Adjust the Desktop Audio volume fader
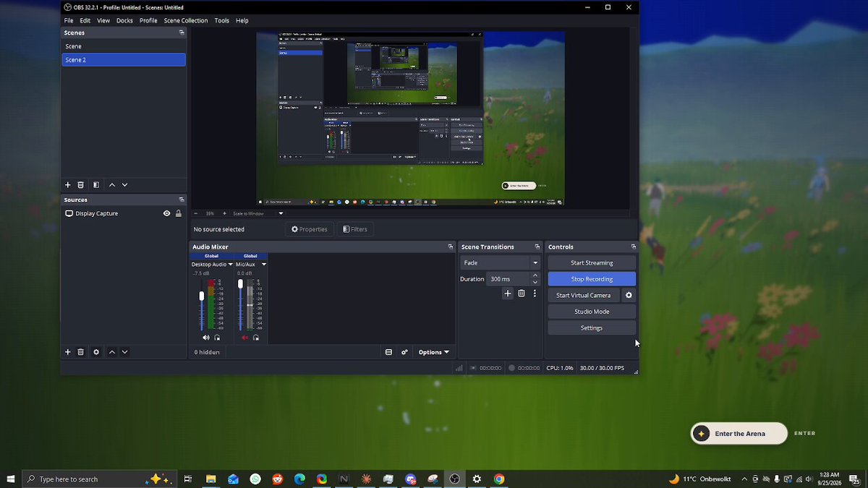 tap(202, 296)
